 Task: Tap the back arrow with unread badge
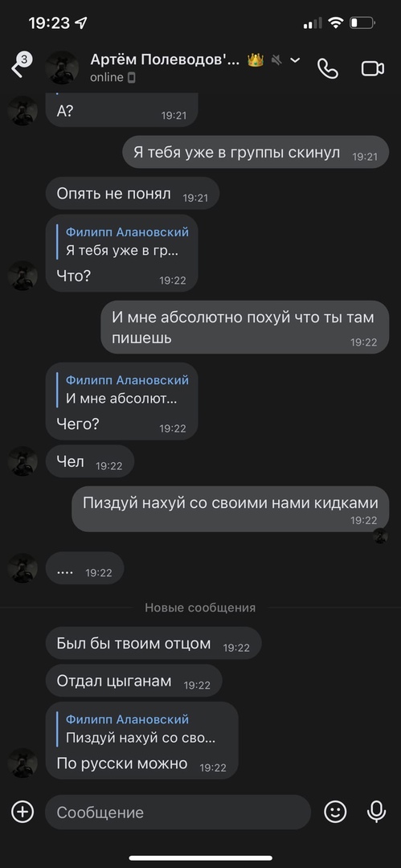tap(21, 65)
